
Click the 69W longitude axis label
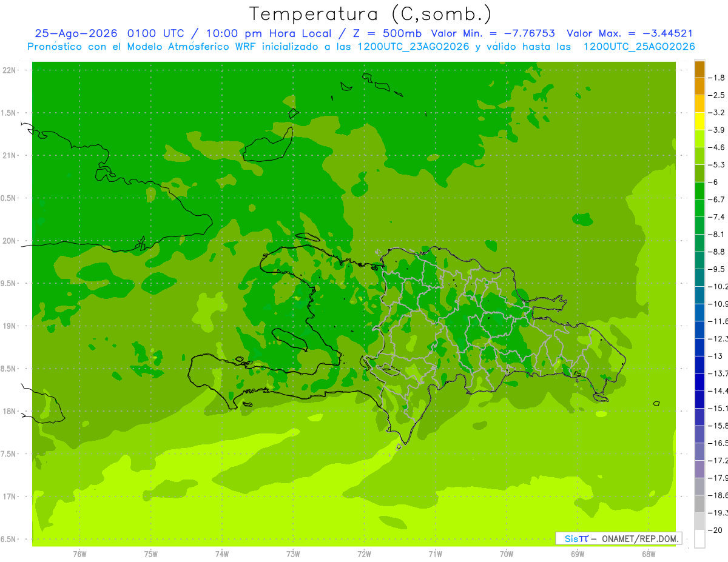578,554
